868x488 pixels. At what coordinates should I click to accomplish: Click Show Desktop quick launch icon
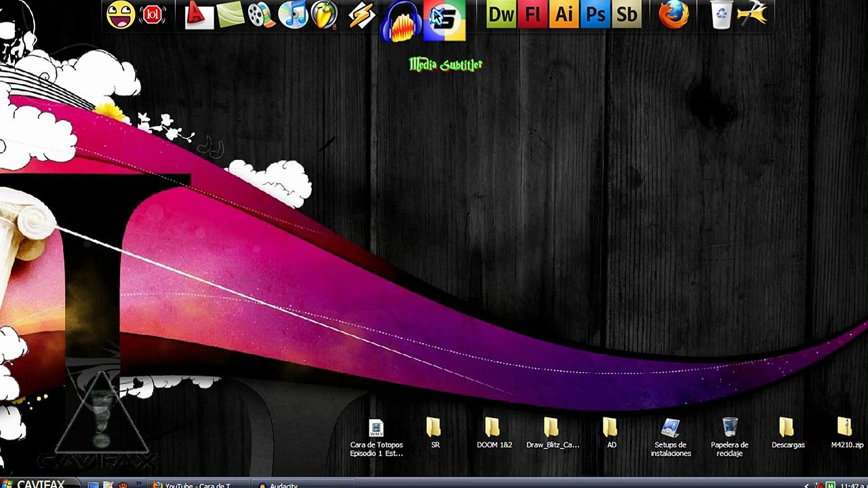pyautogui.click(x=94, y=485)
